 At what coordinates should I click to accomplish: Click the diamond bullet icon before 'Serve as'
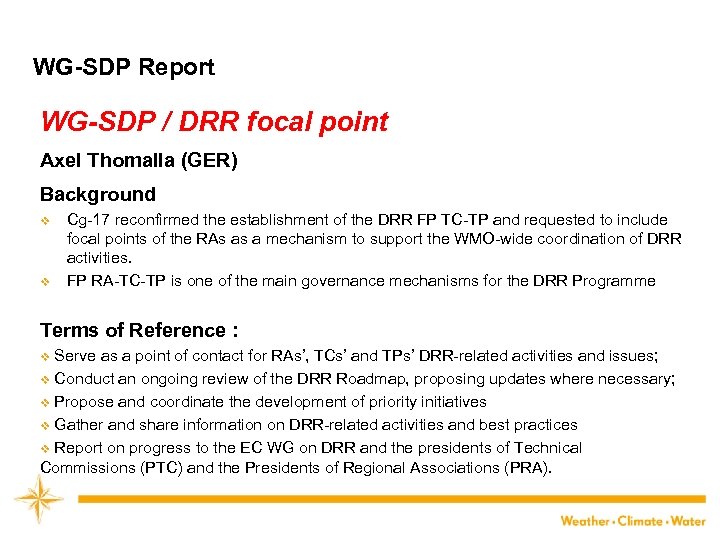pos(45,357)
